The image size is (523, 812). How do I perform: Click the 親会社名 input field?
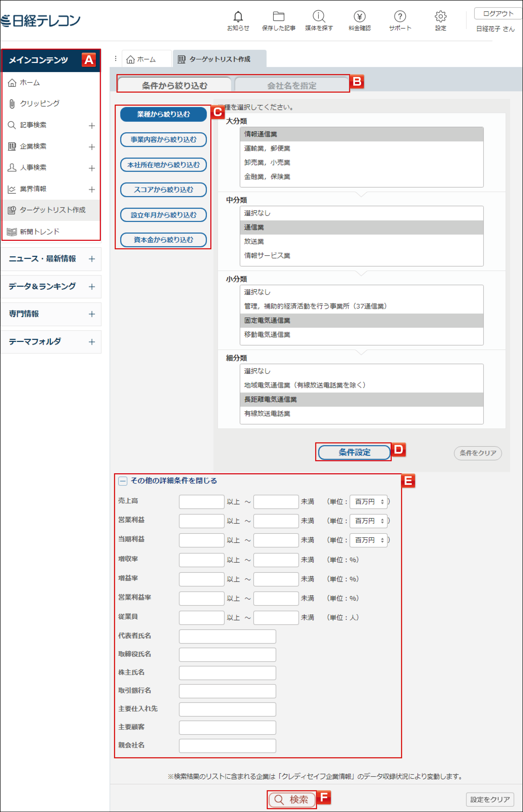(x=227, y=746)
